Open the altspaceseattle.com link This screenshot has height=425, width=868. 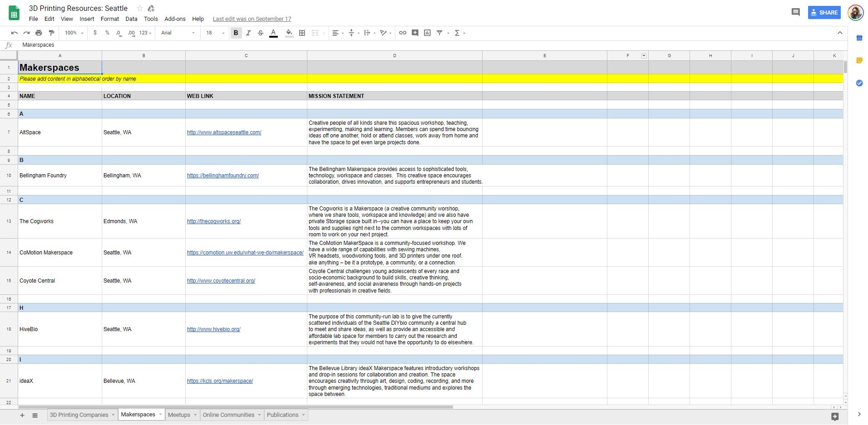[x=224, y=132]
